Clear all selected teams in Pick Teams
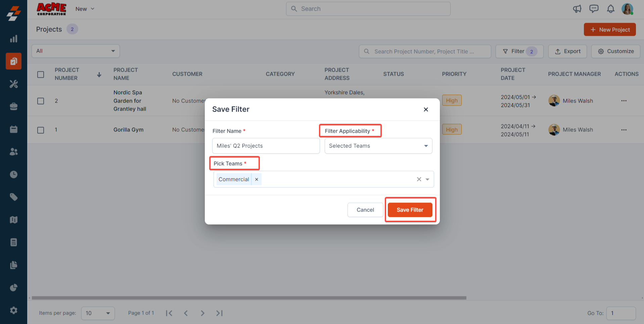Image resolution: width=644 pixels, height=324 pixels. [419, 179]
